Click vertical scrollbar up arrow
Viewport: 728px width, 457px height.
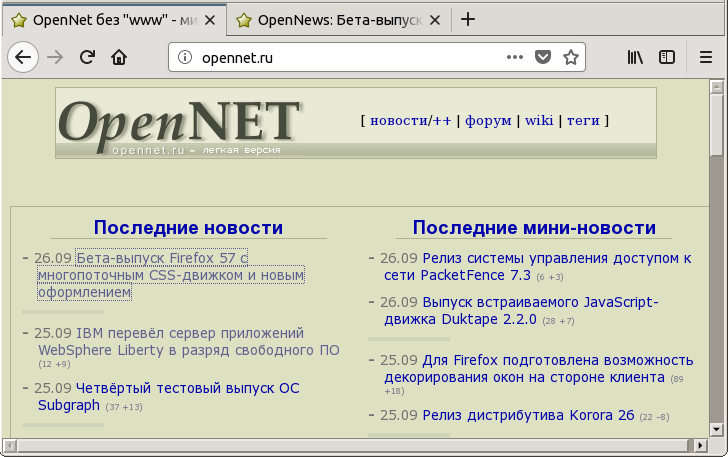point(717,87)
